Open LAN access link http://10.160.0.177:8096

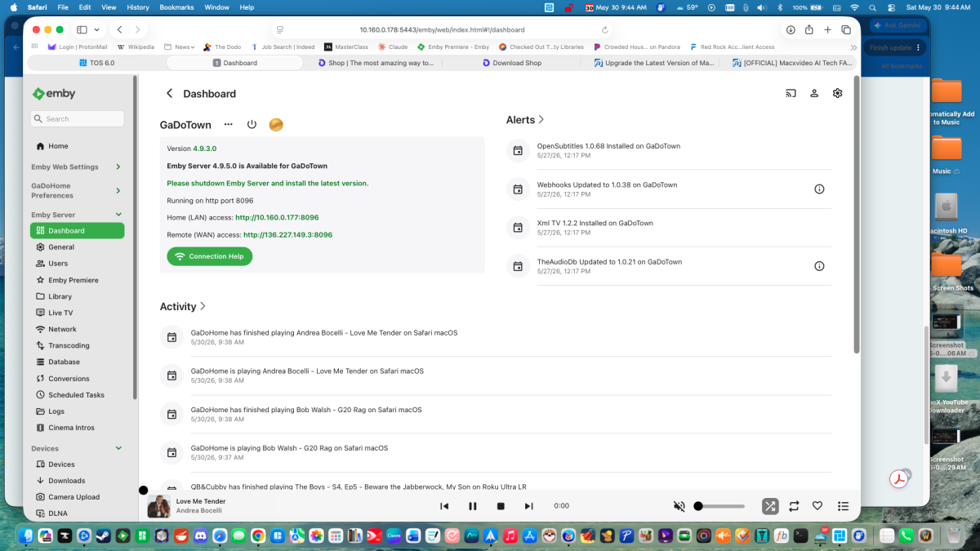point(277,218)
